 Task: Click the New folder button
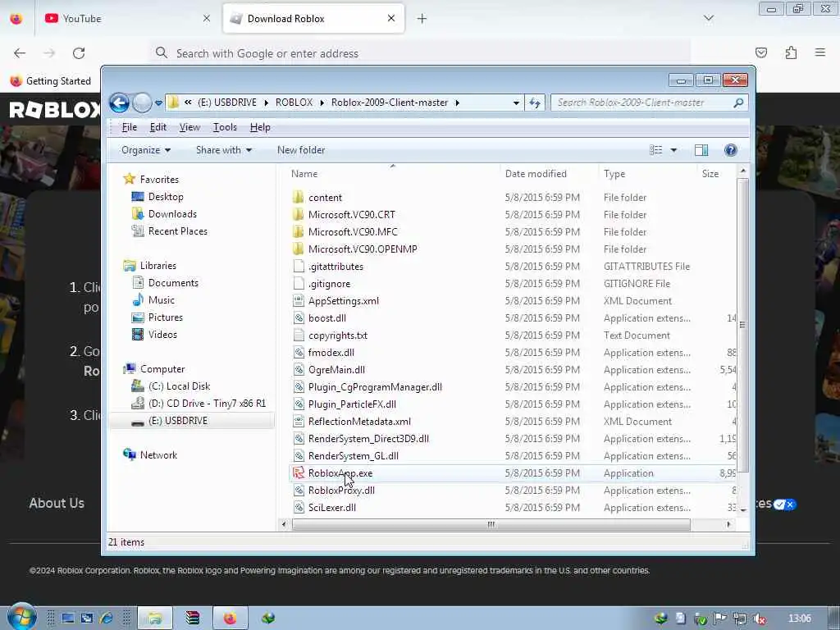point(301,150)
